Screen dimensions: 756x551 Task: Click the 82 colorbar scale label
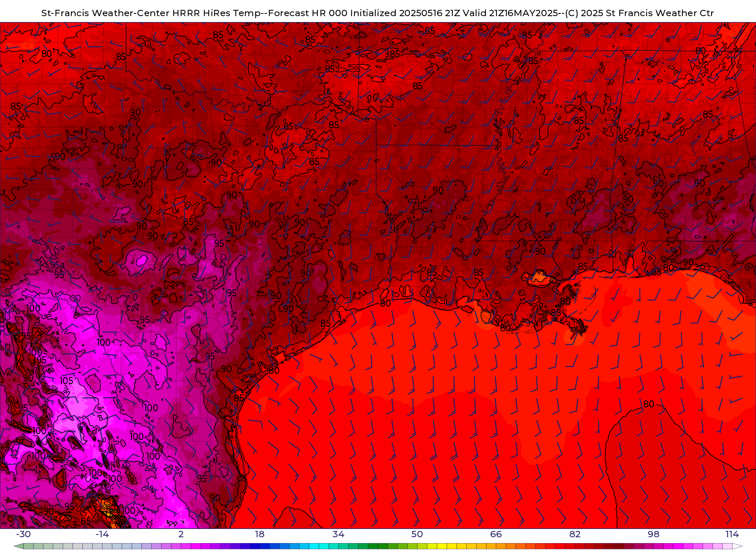pyautogui.click(x=575, y=534)
